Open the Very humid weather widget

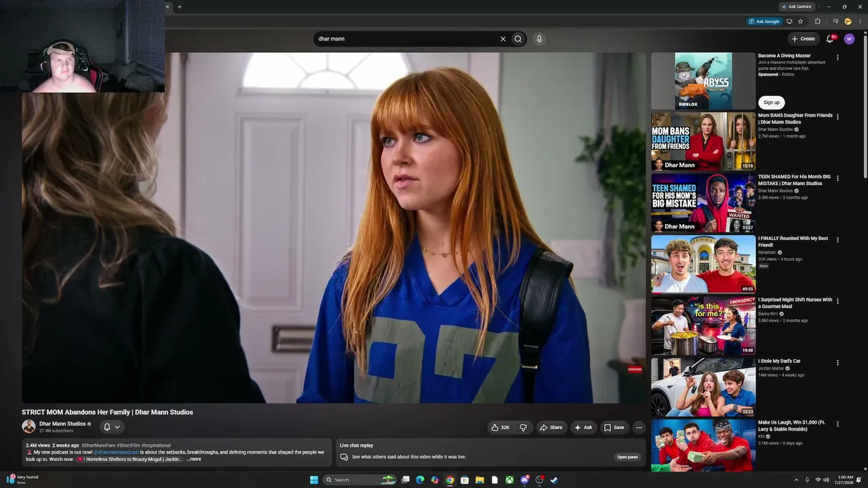point(23,480)
